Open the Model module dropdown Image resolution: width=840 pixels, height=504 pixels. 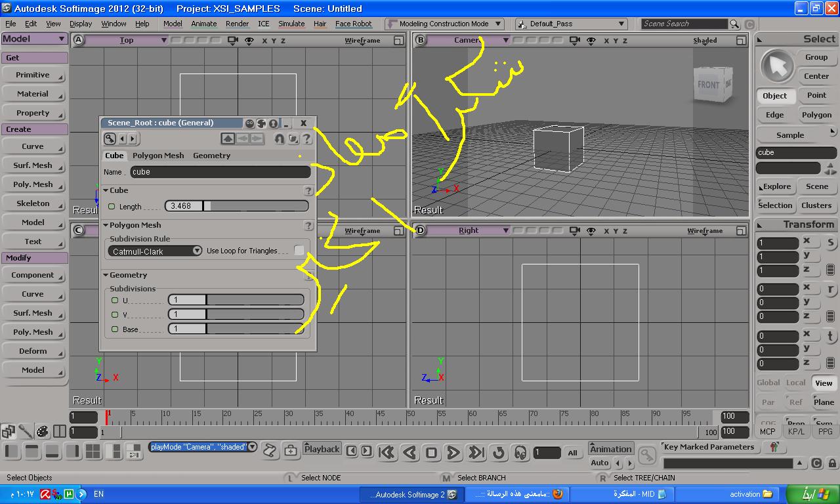pyautogui.click(x=34, y=39)
